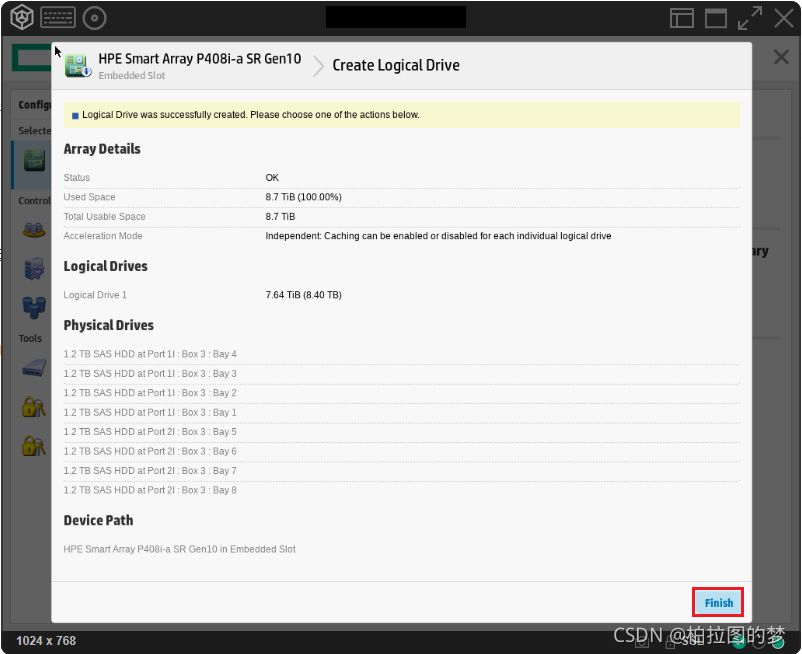Open the virtual media disc icon
This screenshot has width=802, height=654.
[x=94, y=18]
